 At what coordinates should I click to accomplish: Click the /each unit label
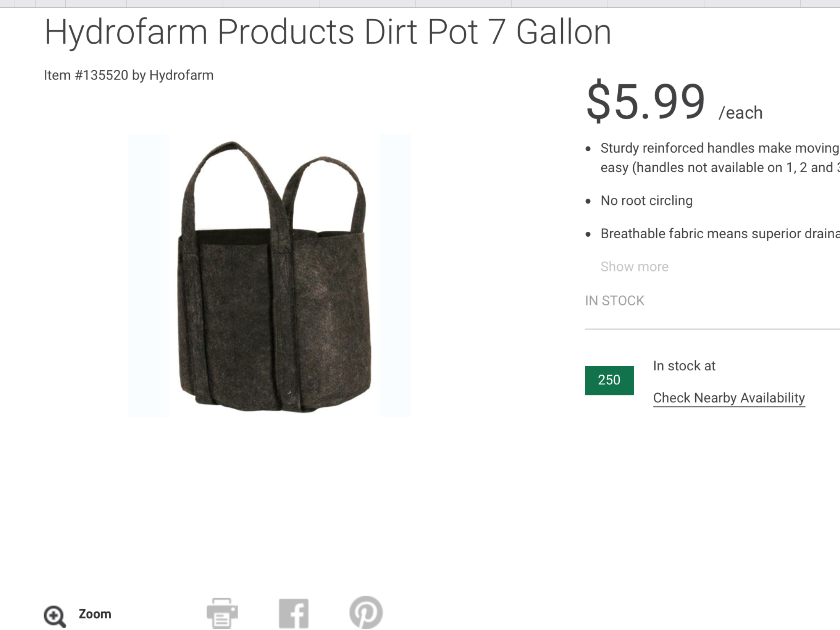click(x=740, y=113)
